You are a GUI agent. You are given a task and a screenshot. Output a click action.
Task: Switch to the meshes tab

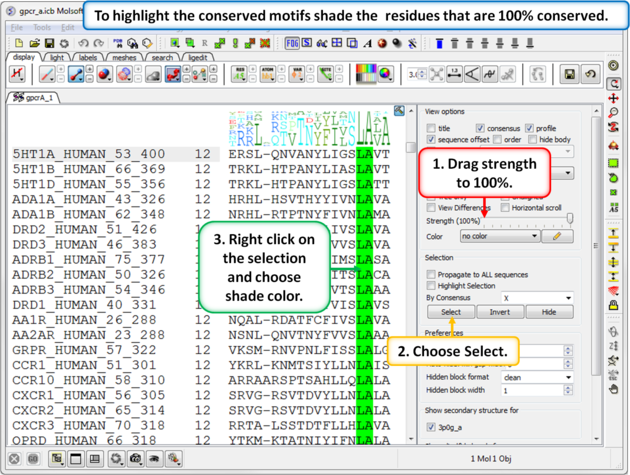click(124, 58)
